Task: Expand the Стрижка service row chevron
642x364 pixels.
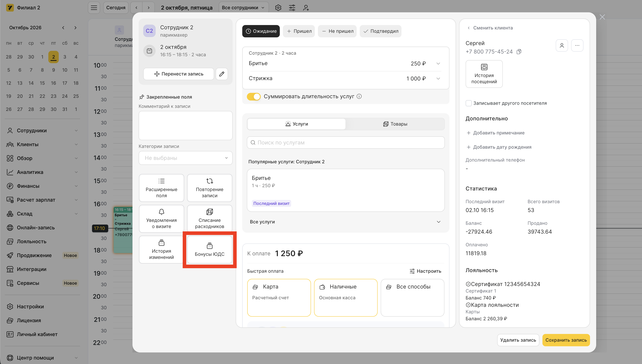Action: [438, 79]
